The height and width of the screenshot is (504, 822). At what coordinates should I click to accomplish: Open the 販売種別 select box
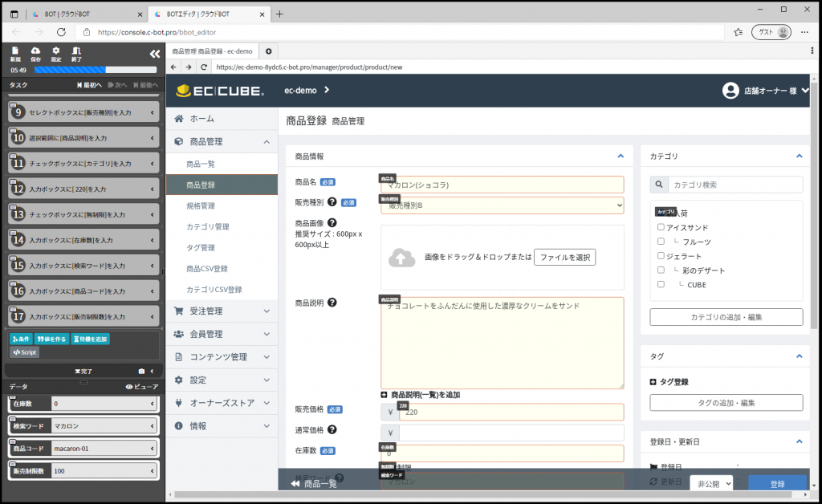(x=503, y=205)
